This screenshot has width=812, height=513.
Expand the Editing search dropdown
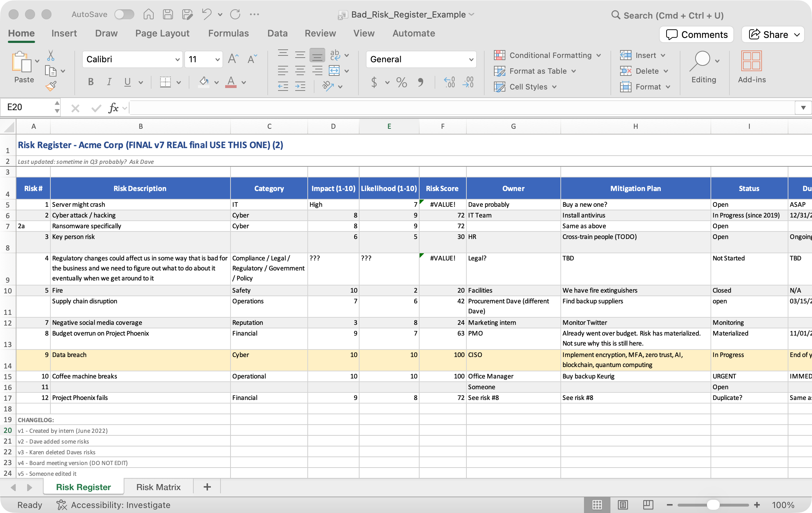717,61
